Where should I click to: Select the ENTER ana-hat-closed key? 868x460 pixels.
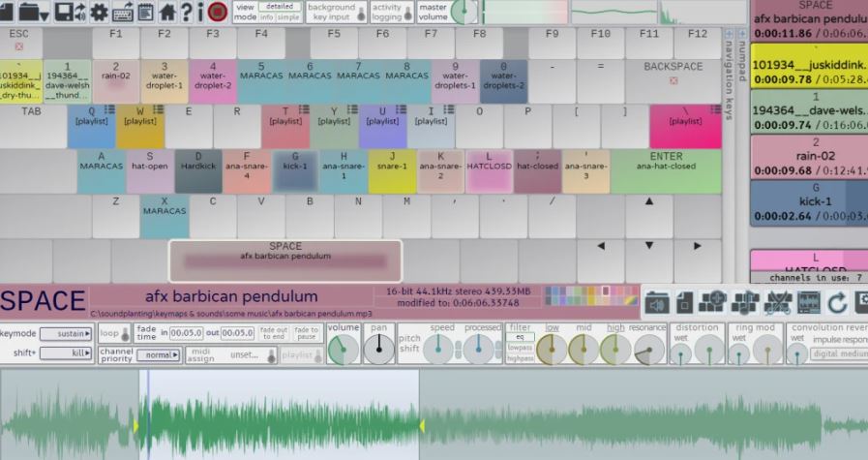(x=666, y=170)
